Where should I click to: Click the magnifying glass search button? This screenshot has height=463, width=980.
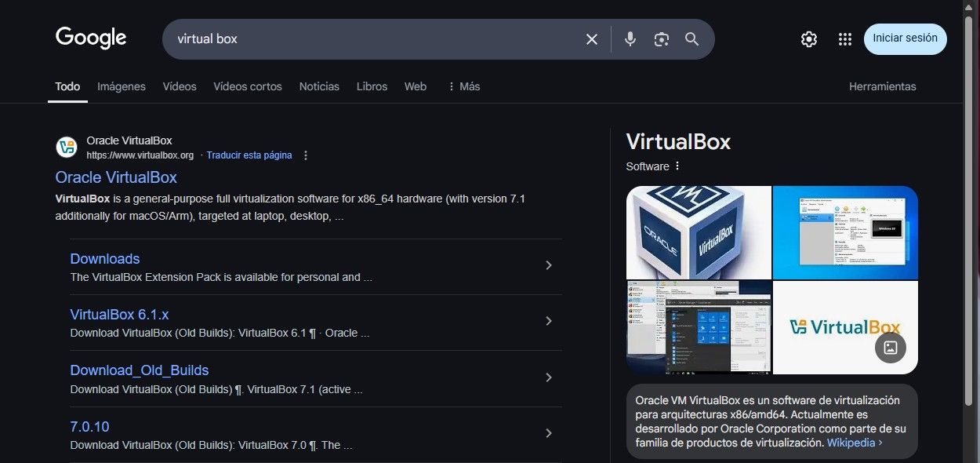(691, 39)
